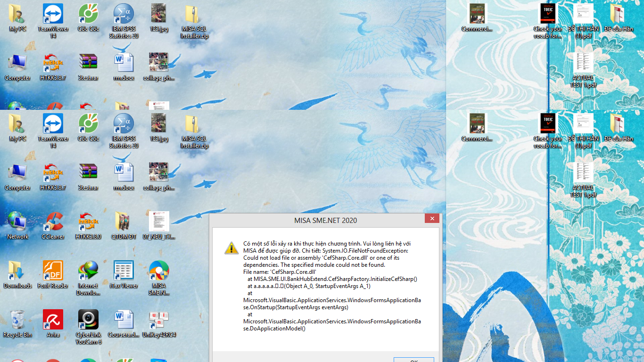Select the Recycle Bin icon

[17, 323]
